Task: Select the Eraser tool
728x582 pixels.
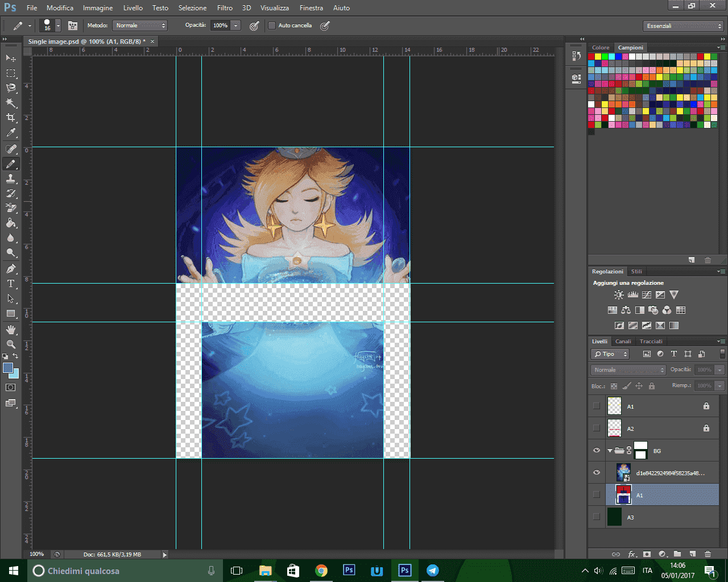Action: pos(11,208)
